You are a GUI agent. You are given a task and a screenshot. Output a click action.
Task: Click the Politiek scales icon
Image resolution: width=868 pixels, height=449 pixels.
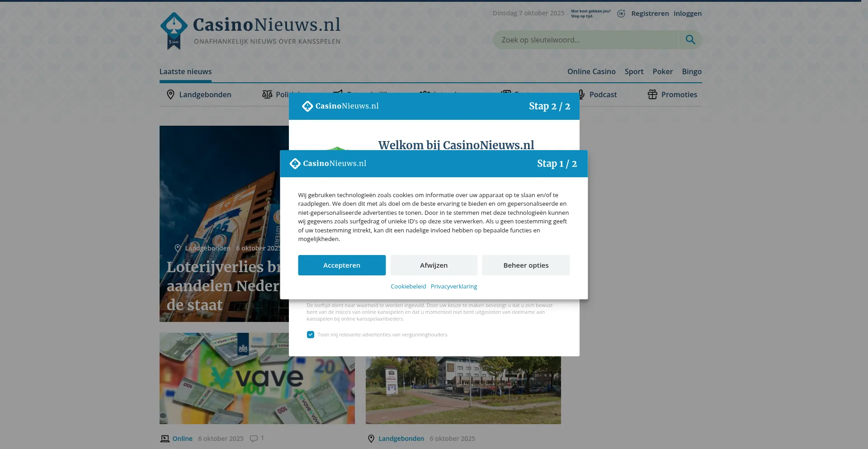coord(267,95)
